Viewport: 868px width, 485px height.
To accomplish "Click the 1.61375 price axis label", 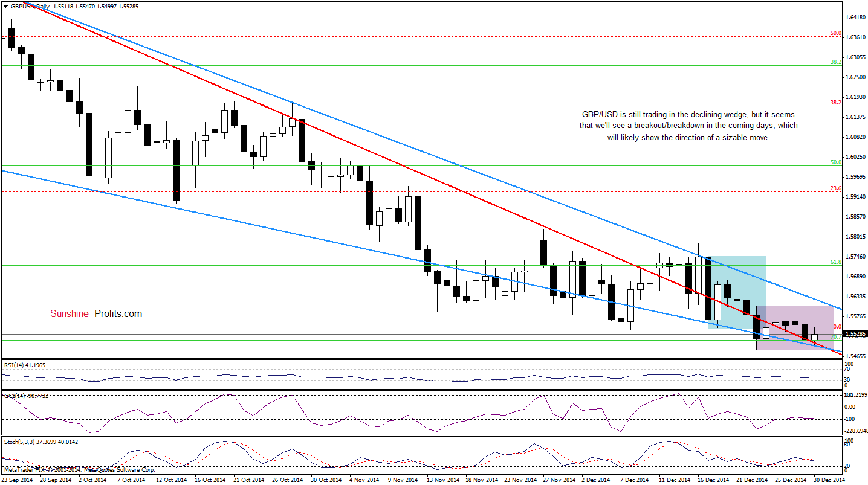I will click(x=855, y=117).
